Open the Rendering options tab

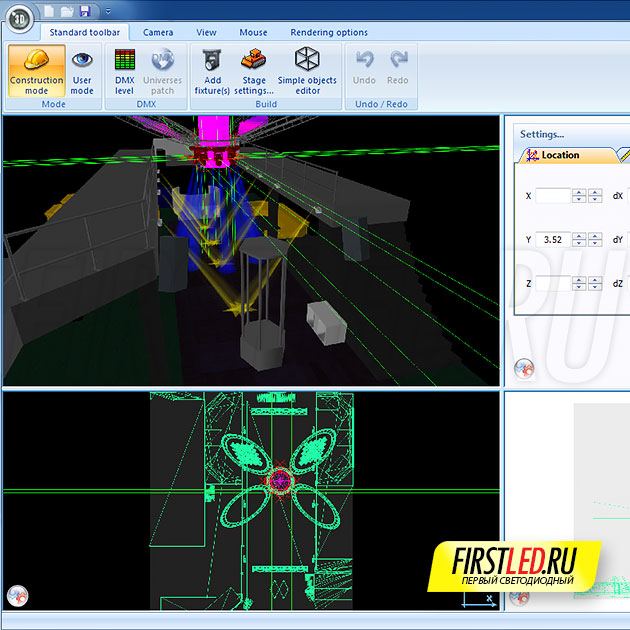(x=329, y=32)
